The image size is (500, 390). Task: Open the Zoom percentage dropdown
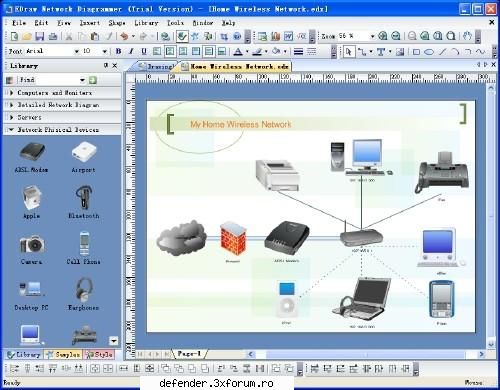pyautogui.click(x=372, y=36)
